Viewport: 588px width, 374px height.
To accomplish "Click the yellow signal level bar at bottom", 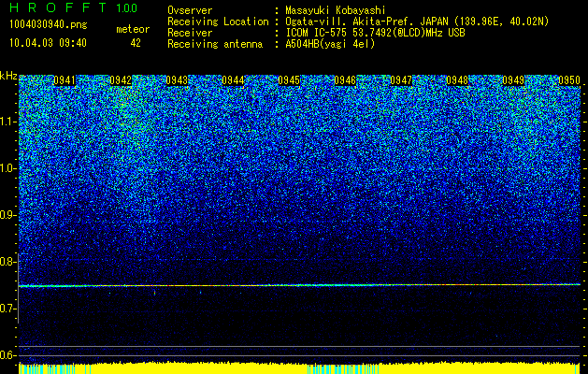I will pyautogui.click(x=299, y=368).
